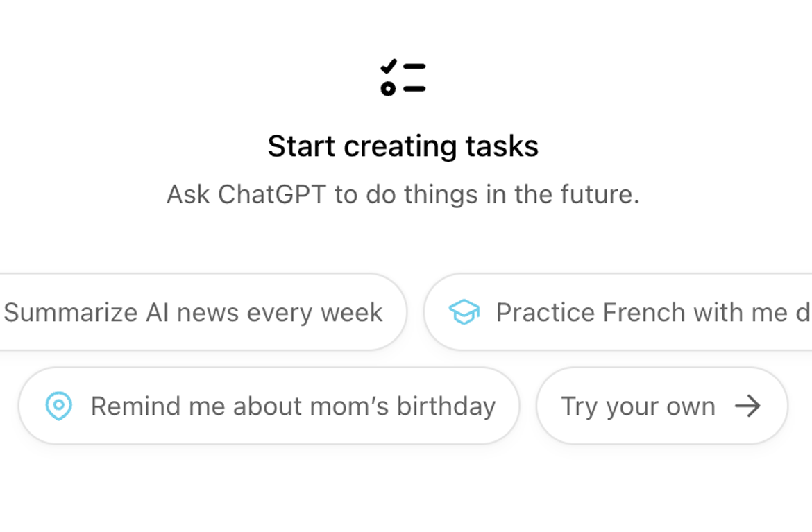
Task: Click the location pin icon on the birthday reminder
Action: click(59, 406)
